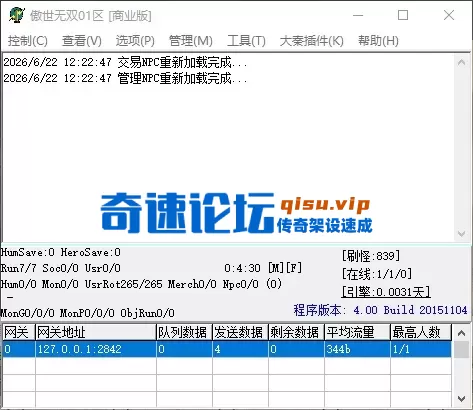Open the 管理(M) menu

click(x=191, y=41)
